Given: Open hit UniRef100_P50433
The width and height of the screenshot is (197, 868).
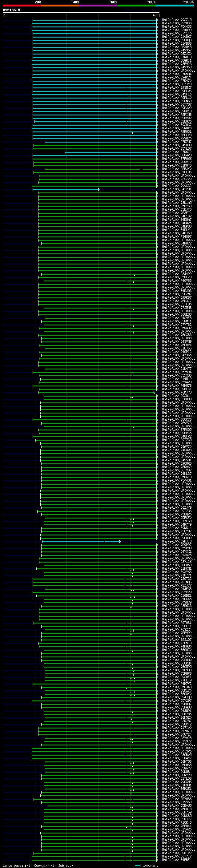Looking at the screenshot, I should [177, 27].
